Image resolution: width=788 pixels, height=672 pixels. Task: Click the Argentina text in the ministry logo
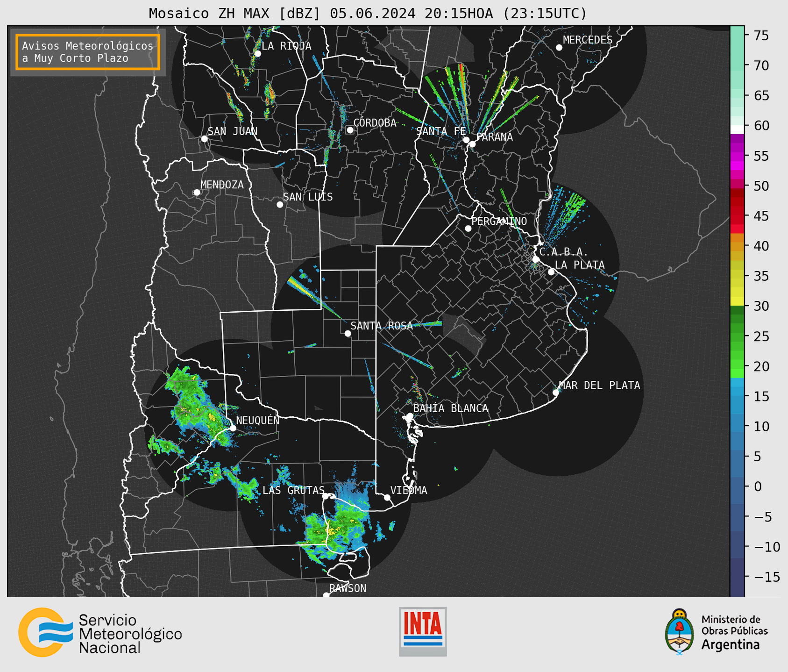click(731, 645)
